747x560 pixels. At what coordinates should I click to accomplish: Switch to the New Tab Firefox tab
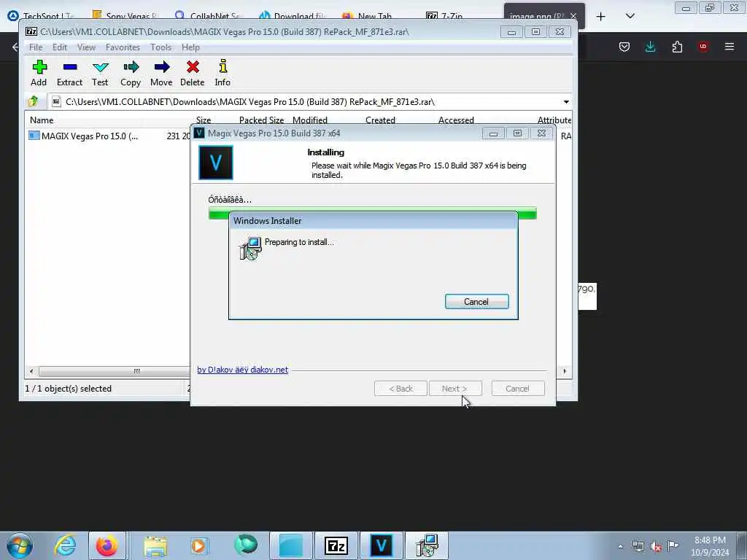click(x=374, y=16)
